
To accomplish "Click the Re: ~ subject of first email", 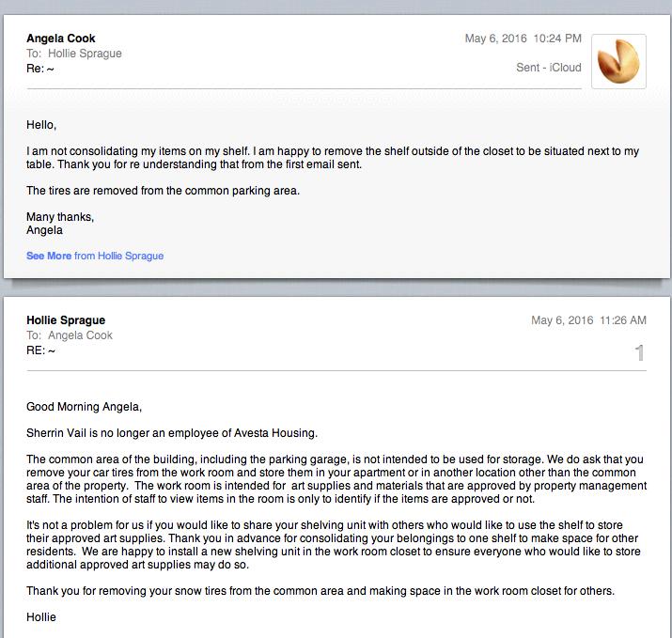I will [40, 69].
